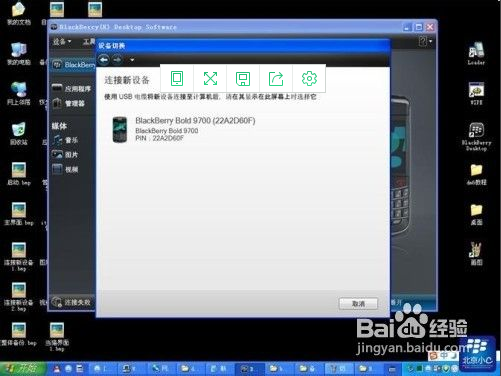501x376 pixels.
Task: Select the 整体备份.bmp desktop file
Action: 19,334
